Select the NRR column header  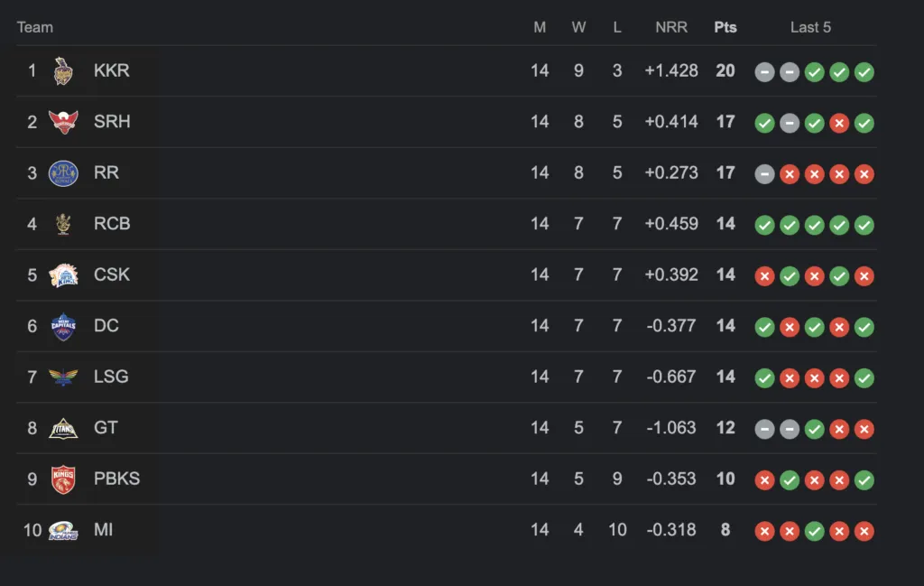pyautogui.click(x=671, y=27)
